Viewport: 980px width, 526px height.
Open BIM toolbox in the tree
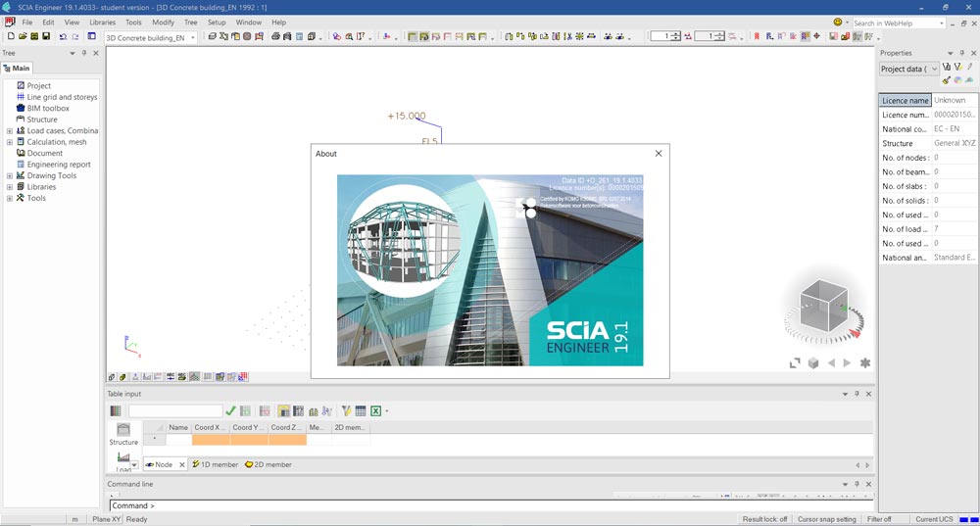(48, 109)
